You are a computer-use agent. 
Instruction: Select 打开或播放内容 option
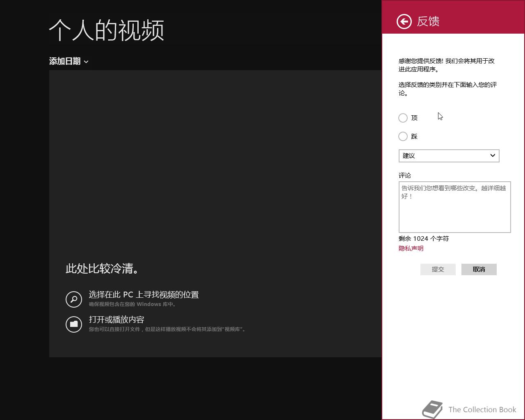(x=116, y=320)
